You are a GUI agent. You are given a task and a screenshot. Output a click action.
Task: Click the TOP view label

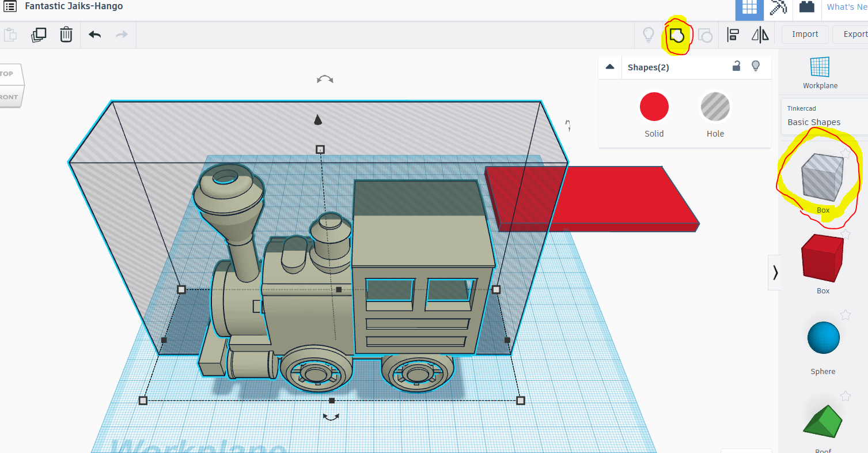6,73
